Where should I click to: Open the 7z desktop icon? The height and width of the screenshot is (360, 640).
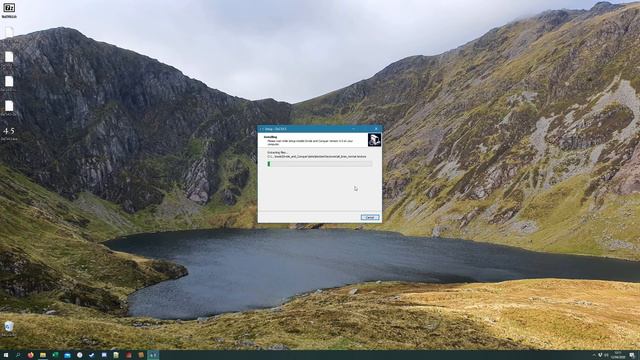(x=9, y=10)
